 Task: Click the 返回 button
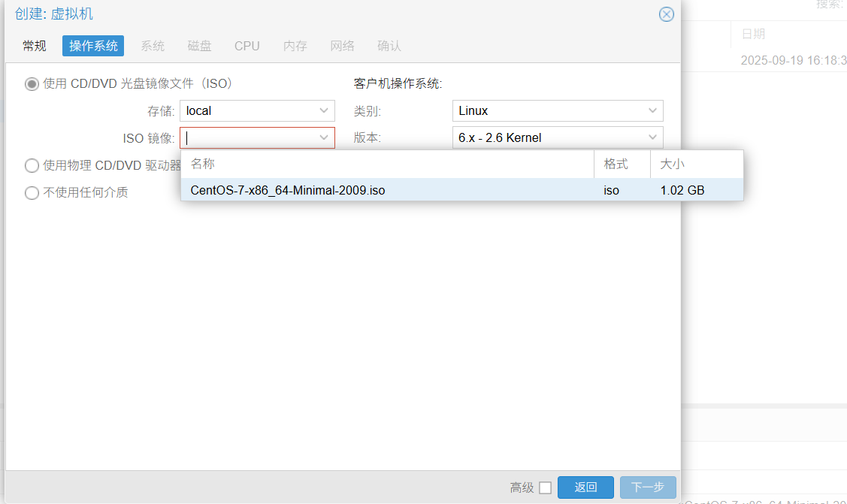click(x=585, y=487)
